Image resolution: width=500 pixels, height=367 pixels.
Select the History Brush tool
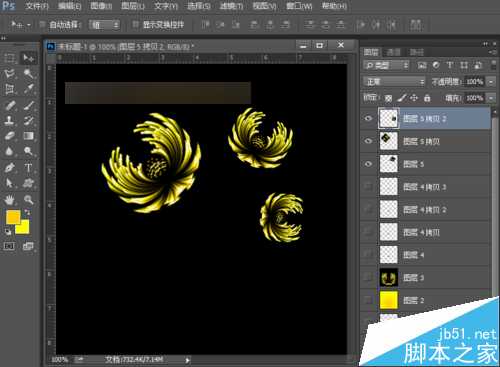(x=28, y=120)
